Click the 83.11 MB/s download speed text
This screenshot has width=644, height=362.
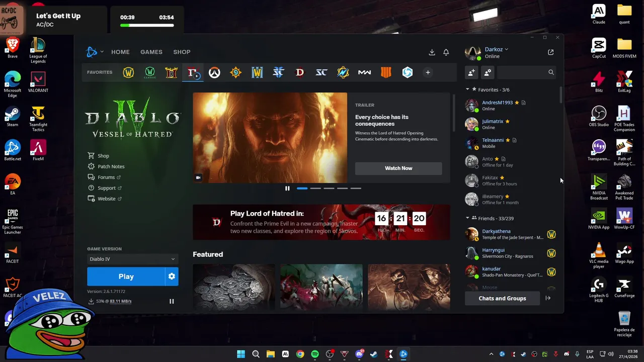tap(120, 301)
